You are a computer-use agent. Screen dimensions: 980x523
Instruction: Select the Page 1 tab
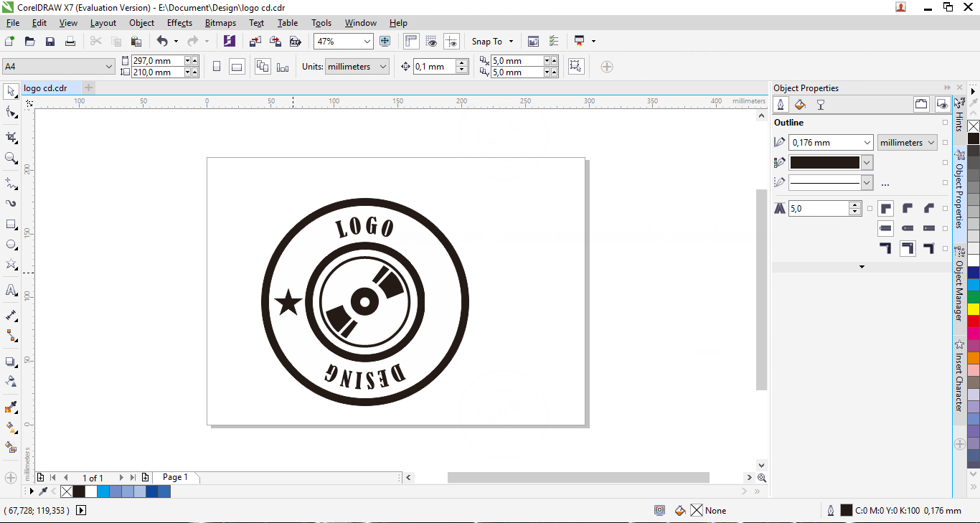175,477
